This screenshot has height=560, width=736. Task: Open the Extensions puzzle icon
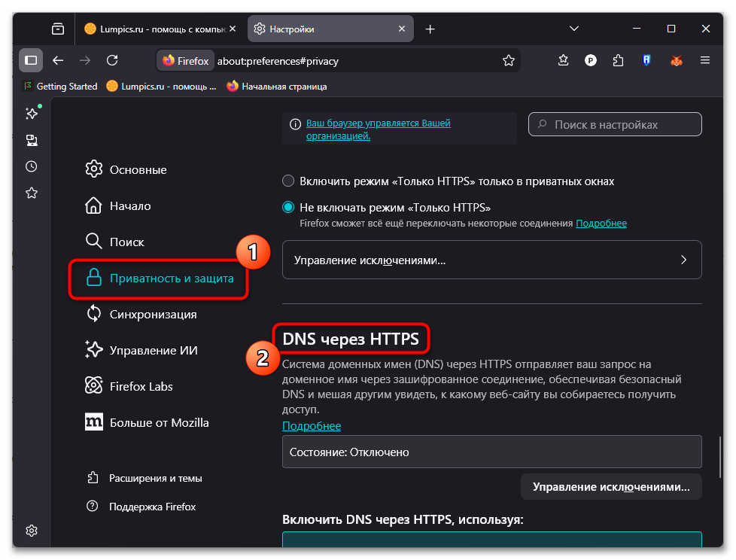click(618, 60)
